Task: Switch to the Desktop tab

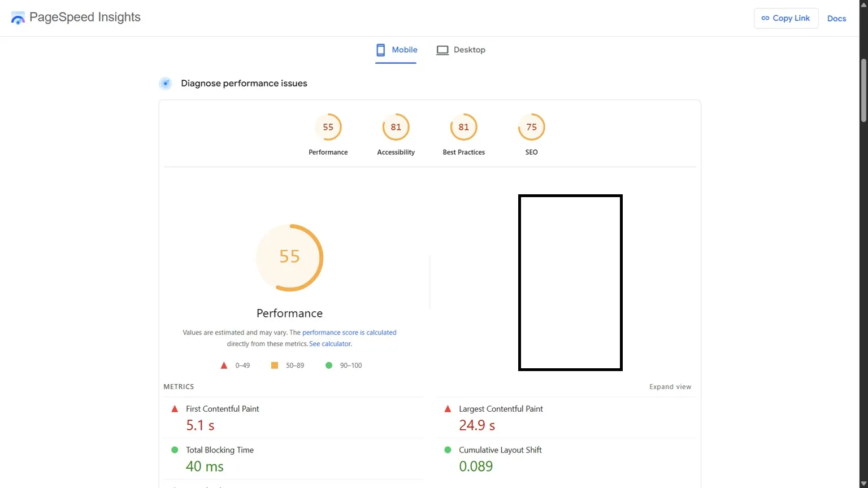Action: 461,50
